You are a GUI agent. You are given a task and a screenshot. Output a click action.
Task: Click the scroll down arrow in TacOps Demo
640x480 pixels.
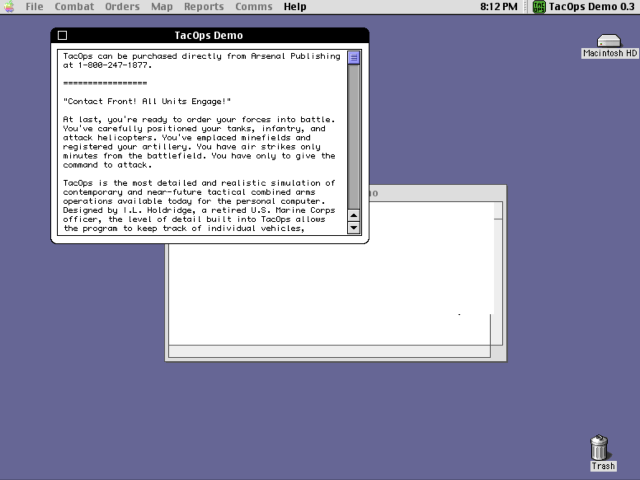353,228
